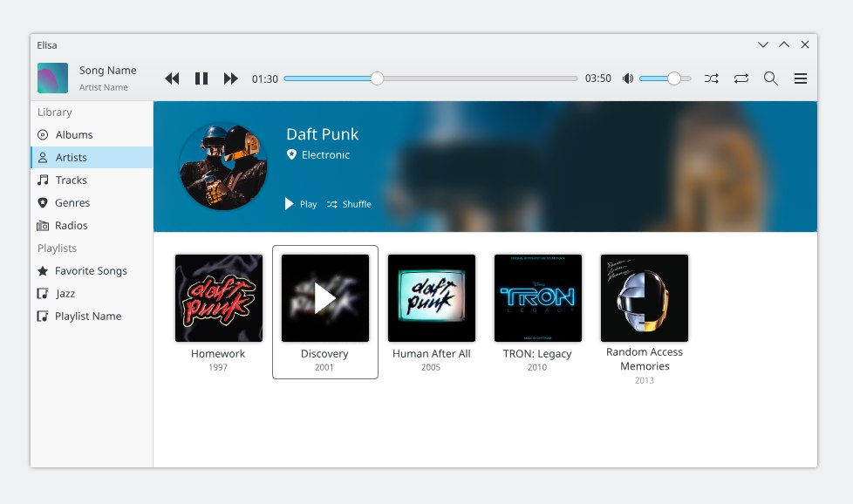Image resolution: width=853 pixels, height=504 pixels.
Task: Click the Artist Name label
Action: (x=104, y=87)
